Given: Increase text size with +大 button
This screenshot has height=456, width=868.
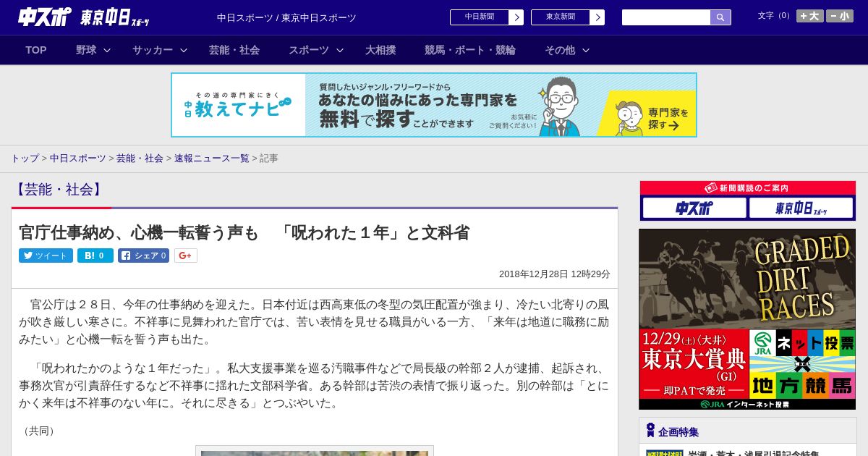Looking at the screenshot, I should [810, 16].
